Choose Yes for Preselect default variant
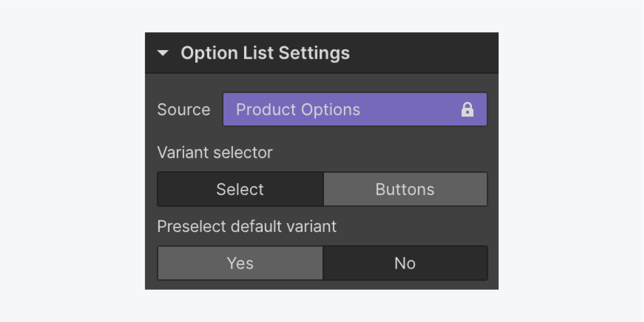The height and width of the screenshot is (322, 644). pos(240,263)
